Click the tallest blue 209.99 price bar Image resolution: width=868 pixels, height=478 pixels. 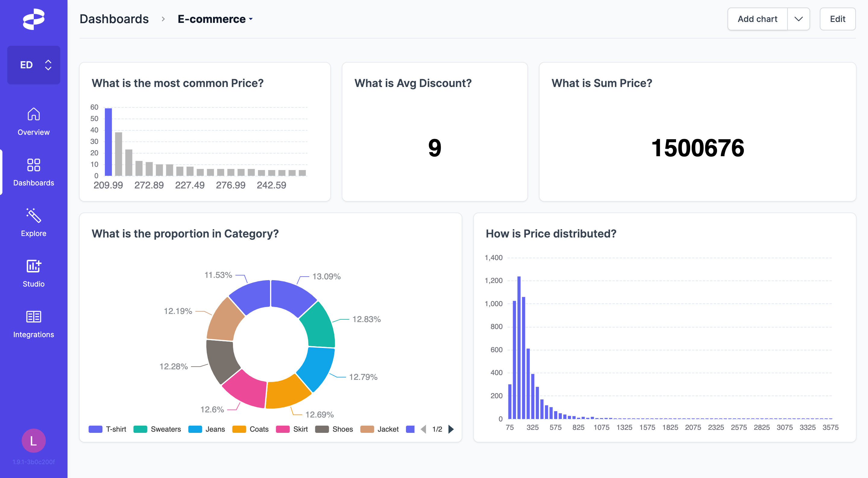[x=108, y=141]
